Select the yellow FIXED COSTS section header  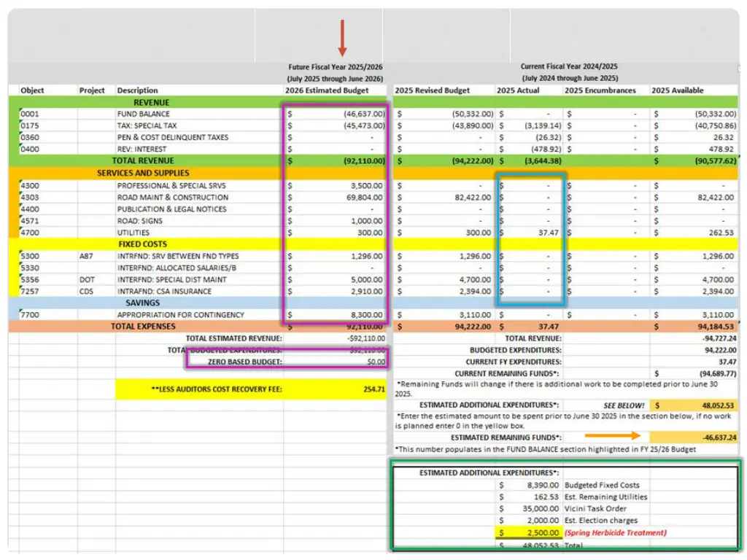(143, 244)
